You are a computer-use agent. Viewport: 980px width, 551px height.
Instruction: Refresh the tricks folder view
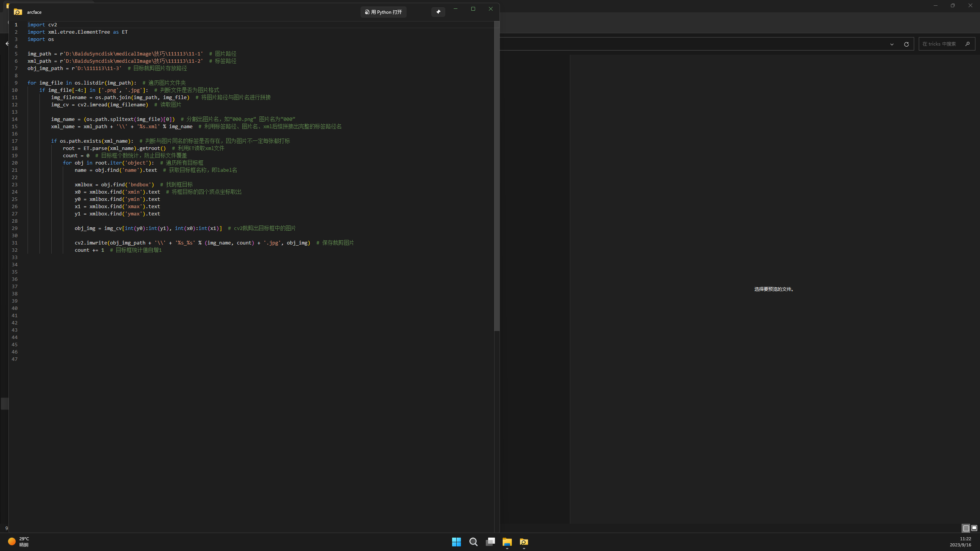click(x=906, y=44)
